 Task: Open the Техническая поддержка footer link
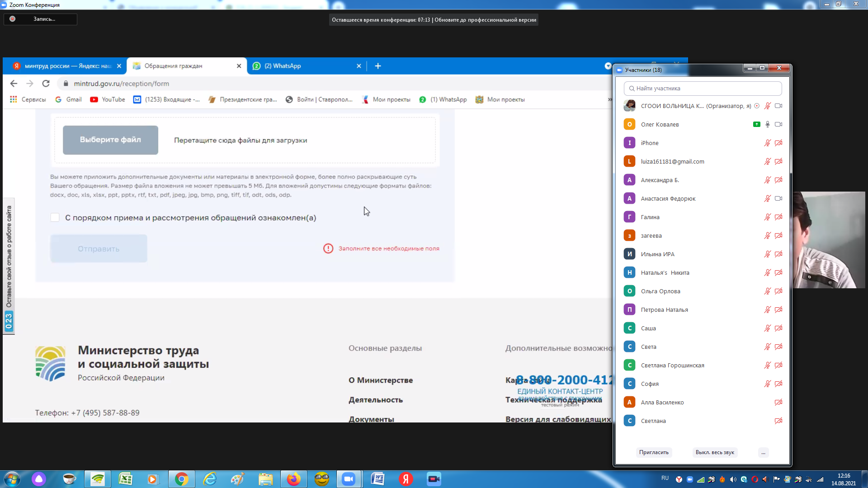[553, 400]
